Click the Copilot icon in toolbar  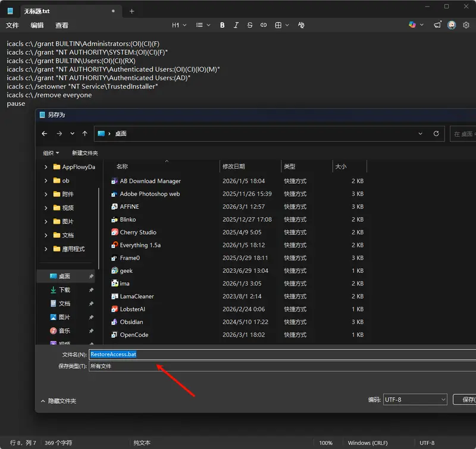click(412, 25)
